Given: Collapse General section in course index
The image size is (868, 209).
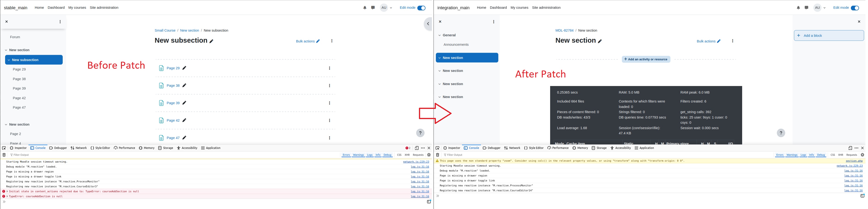Looking at the screenshot, I should click(439, 35).
